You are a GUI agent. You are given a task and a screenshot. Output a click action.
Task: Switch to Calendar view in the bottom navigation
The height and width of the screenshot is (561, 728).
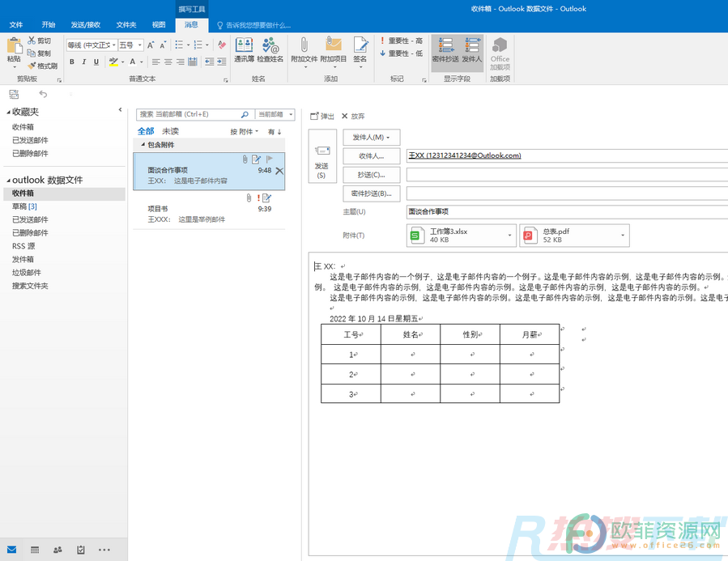pos(35,550)
